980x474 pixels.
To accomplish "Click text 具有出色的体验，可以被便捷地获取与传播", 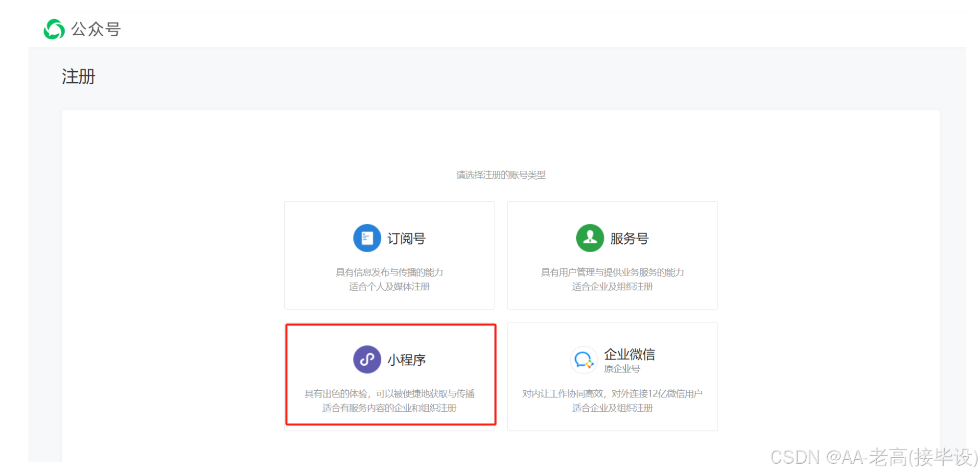I will pos(389,394).
